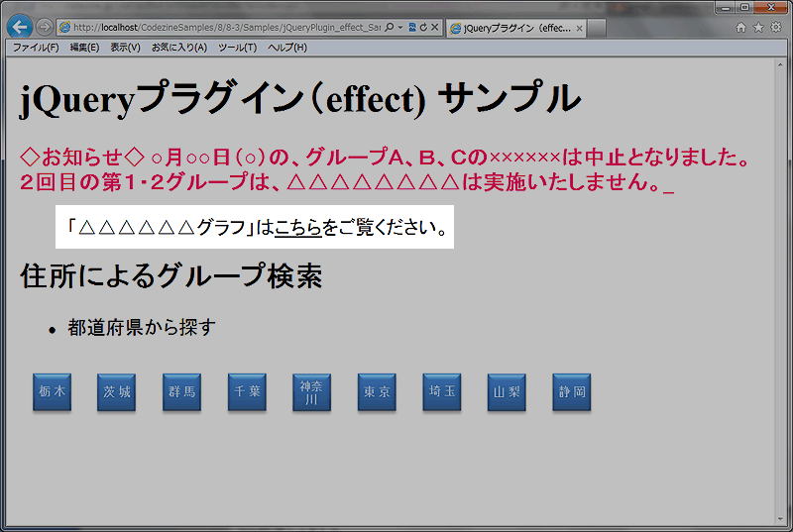Open the 編集(E) menu
The width and height of the screenshot is (793, 532).
tap(84, 48)
